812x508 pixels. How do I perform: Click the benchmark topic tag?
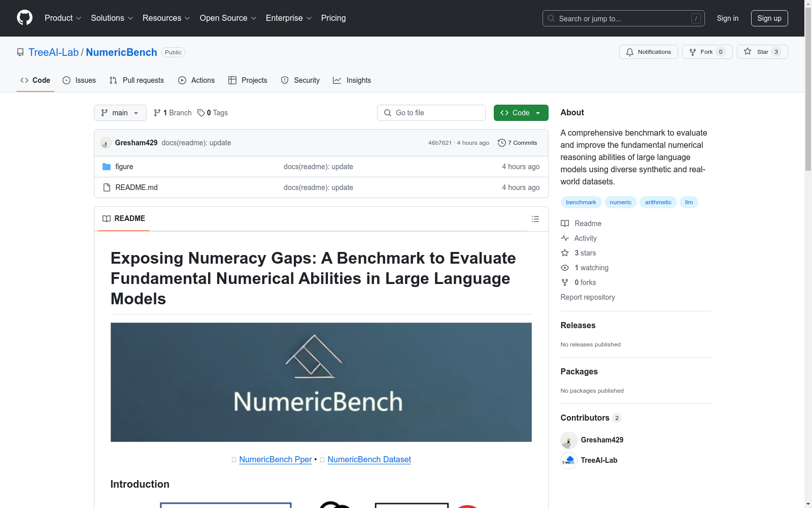581,202
